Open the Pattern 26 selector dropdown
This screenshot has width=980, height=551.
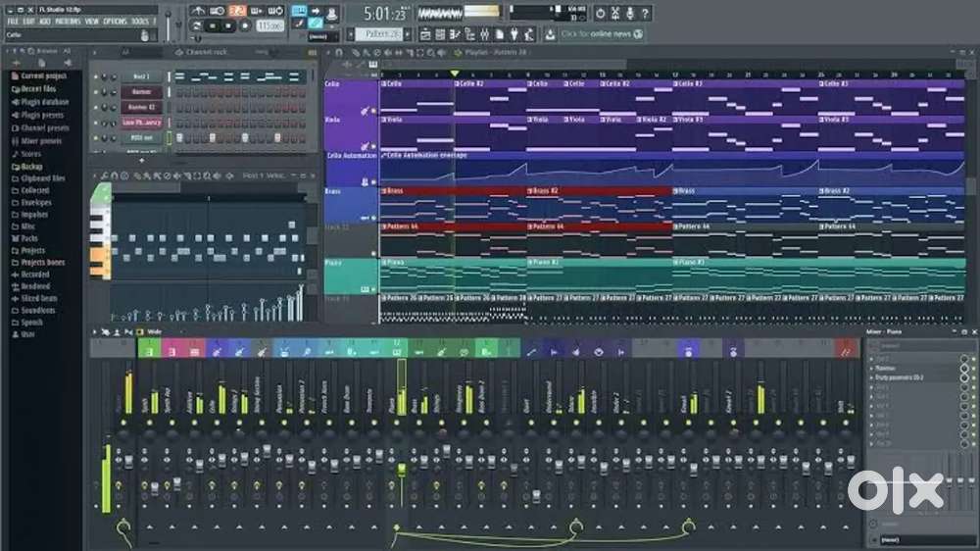point(379,33)
